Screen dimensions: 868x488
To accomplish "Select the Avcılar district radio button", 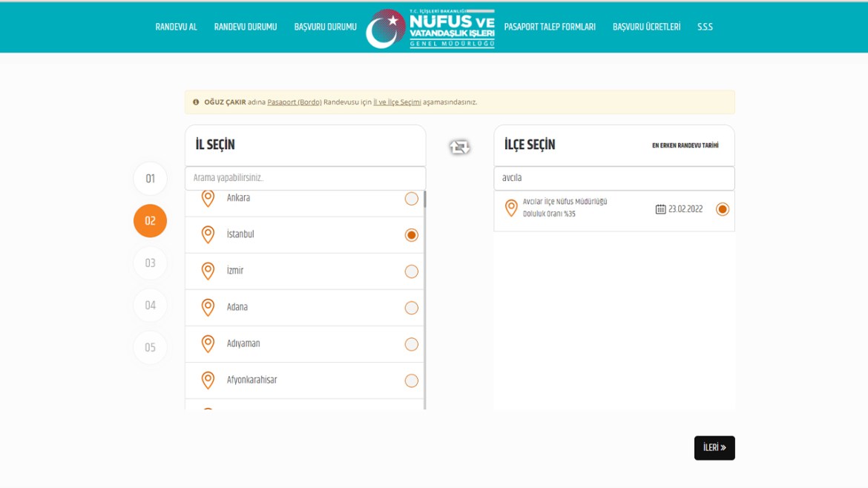I will (x=722, y=209).
